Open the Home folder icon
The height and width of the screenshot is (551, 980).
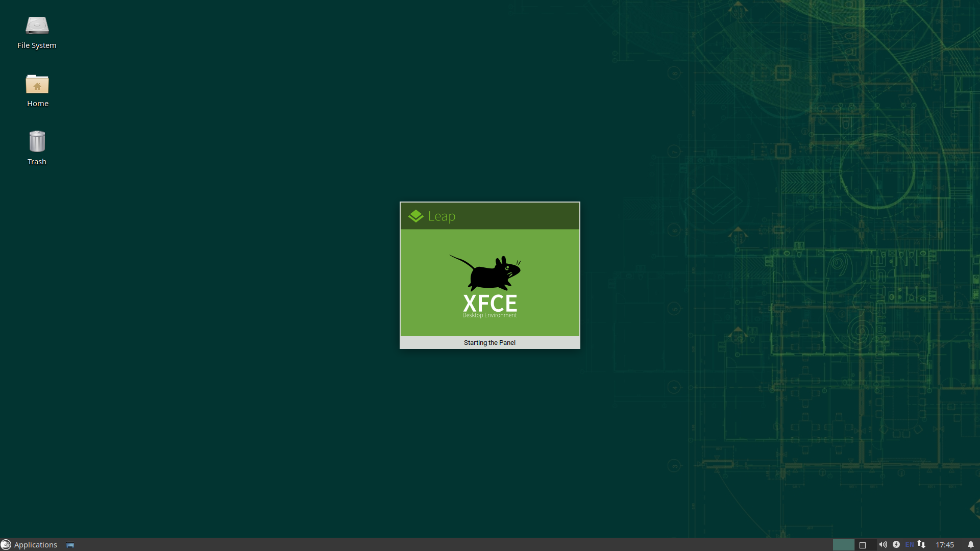pyautogui.click(x=37, y=85)
